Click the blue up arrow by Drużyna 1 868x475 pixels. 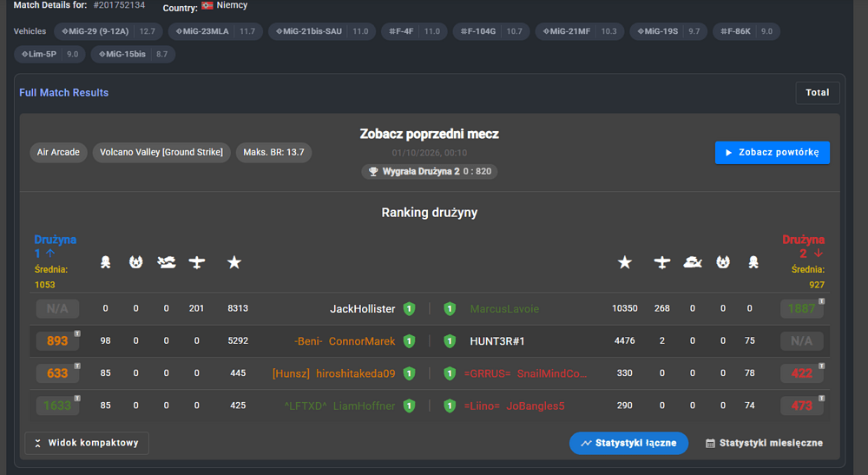click(x=50, y=254)
